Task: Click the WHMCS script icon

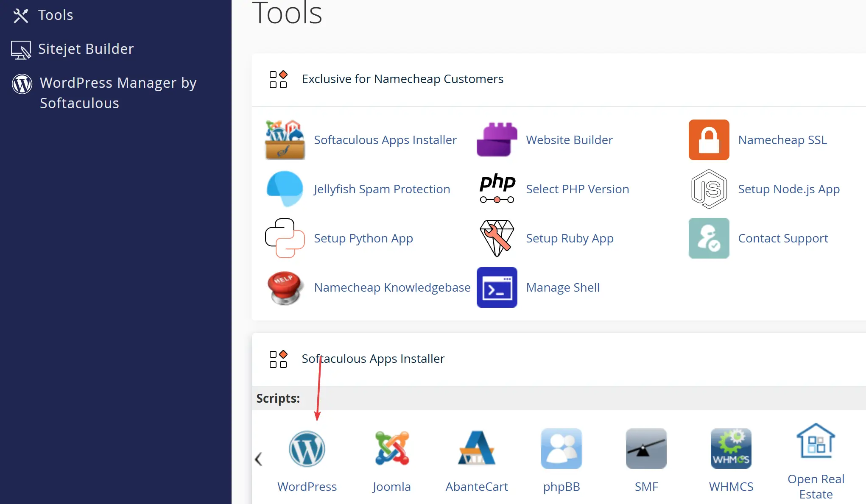Action: [x=731, y=448]
